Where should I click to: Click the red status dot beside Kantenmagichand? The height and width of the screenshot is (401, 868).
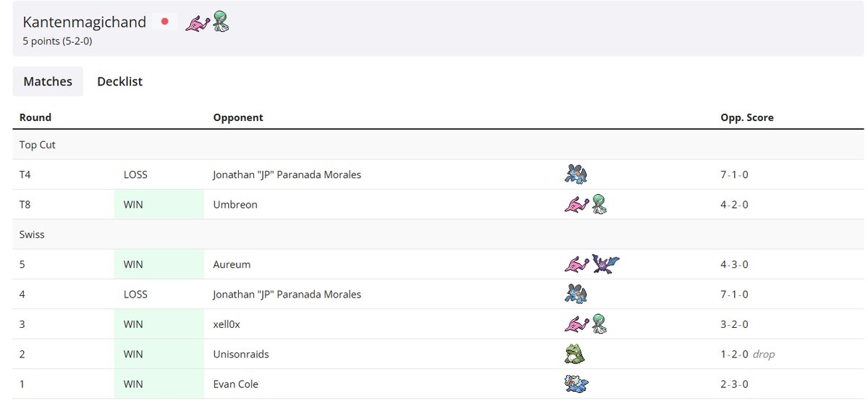coord(164,22)
